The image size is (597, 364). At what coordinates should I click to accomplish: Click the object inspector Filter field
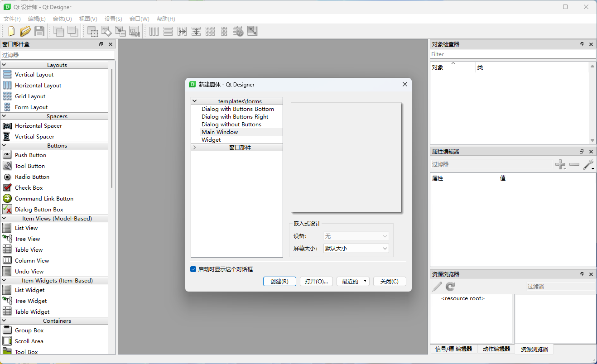coord(513,54)
